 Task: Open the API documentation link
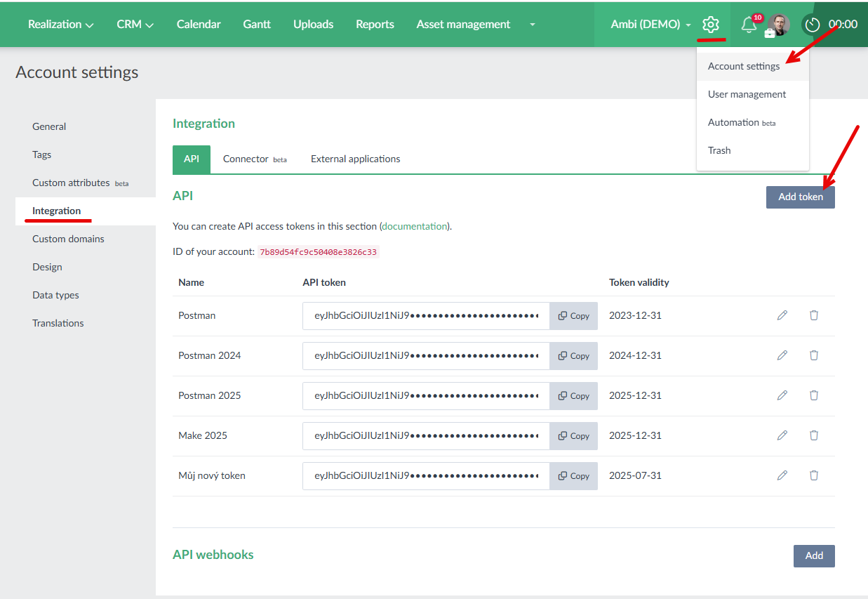415,226
